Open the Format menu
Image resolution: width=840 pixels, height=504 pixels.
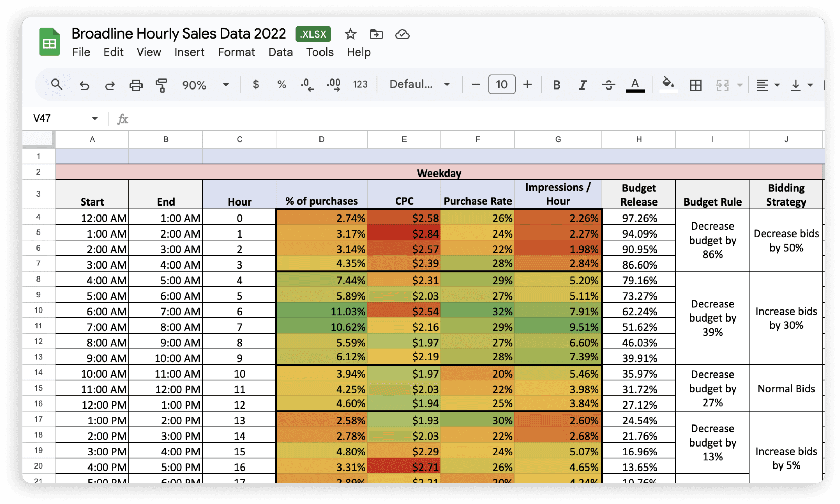click(236, 52)
